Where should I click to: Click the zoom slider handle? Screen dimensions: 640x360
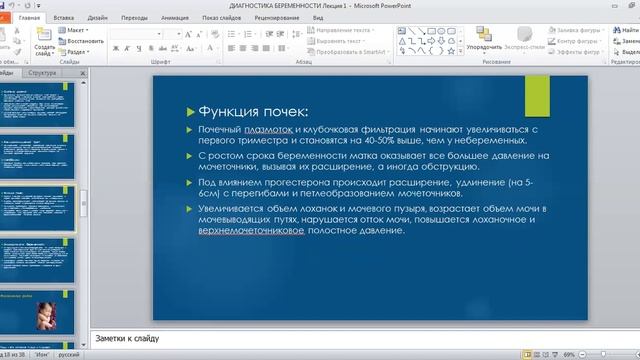pos(603,355)
